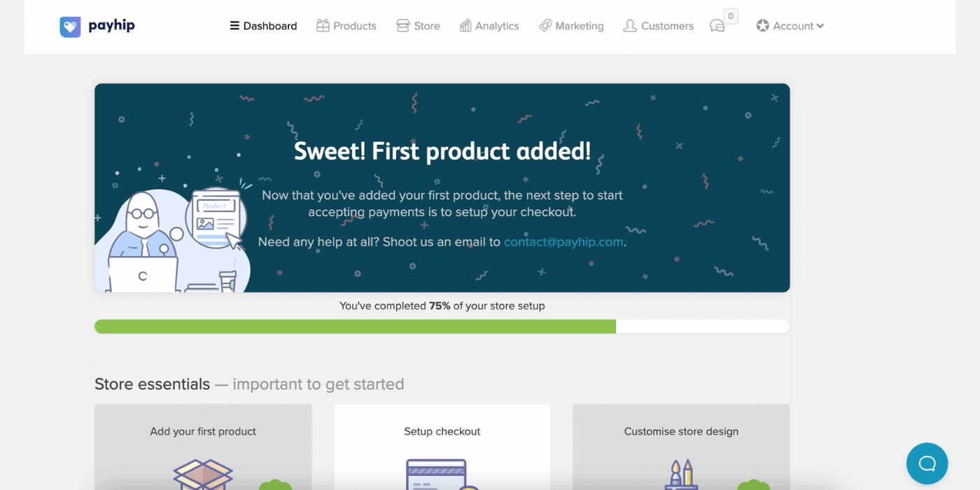Click the Products gift box icon

pos(323,26)
